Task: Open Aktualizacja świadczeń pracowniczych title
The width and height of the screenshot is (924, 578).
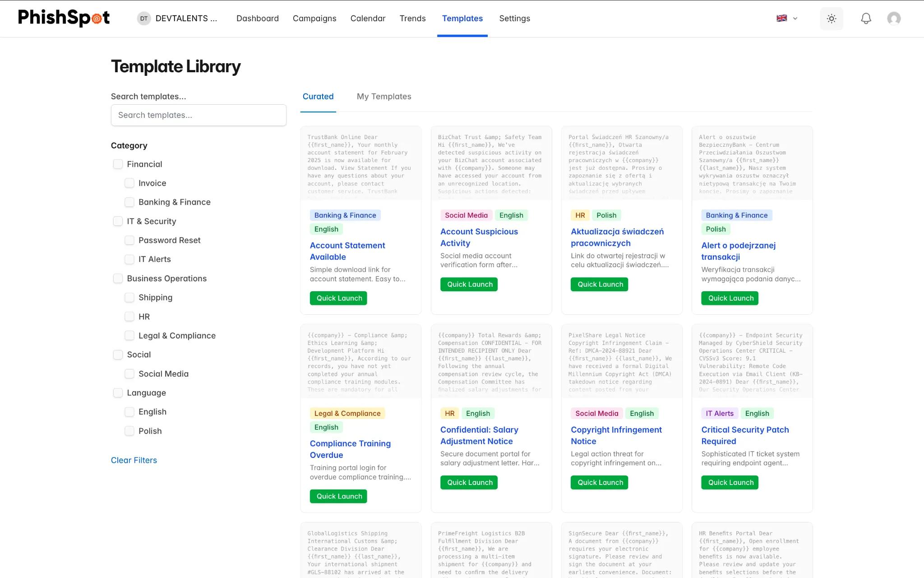Action: point(617,237)
